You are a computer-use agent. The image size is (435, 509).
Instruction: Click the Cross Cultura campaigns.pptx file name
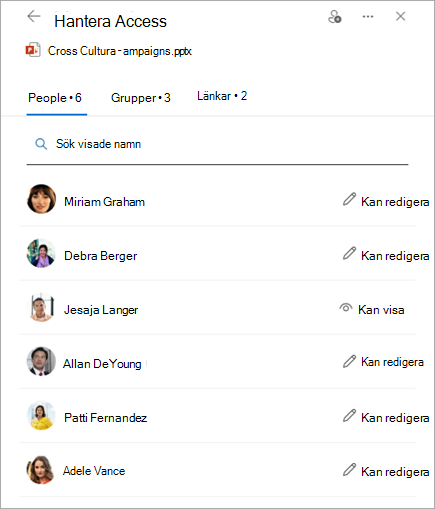click(120, 51)
